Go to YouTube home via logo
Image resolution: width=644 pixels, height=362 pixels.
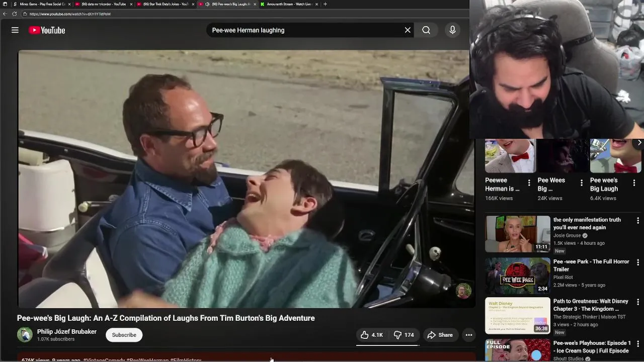pyautogui.click(x=47, y=30)
